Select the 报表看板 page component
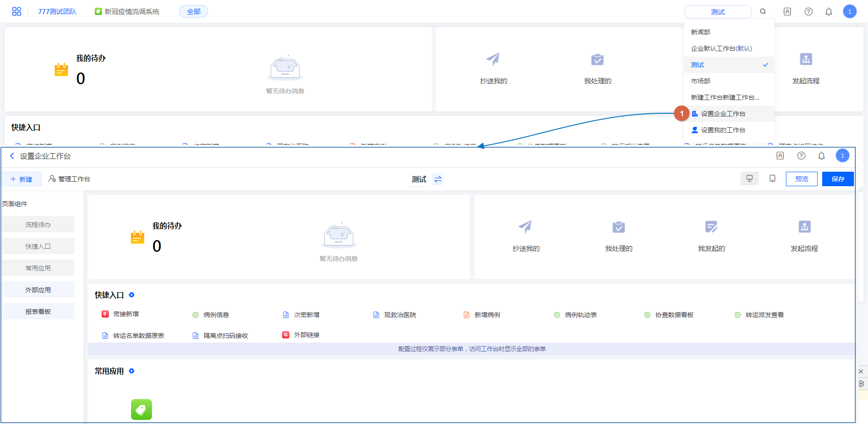The image size is (868, 424). 38,312
